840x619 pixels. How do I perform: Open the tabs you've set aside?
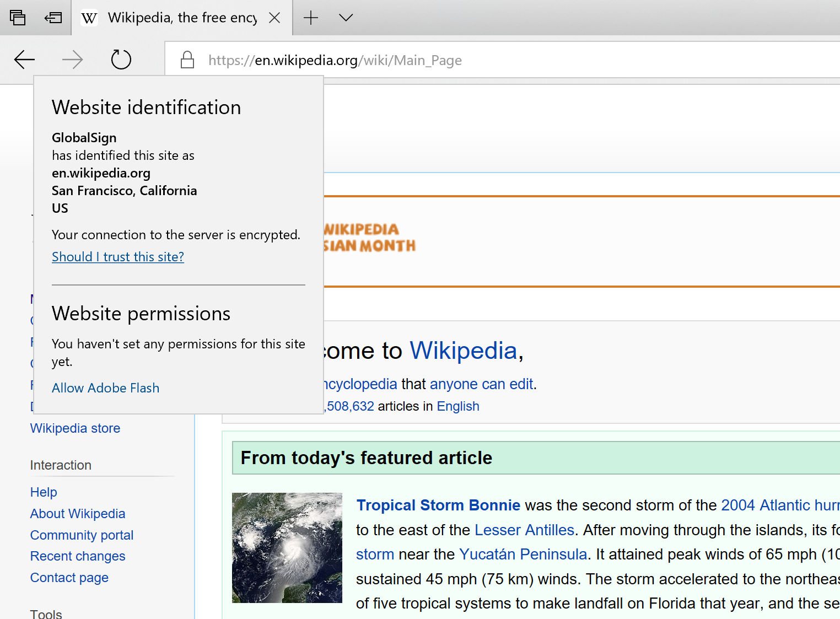pyautogui.click(x=18, y=18)
